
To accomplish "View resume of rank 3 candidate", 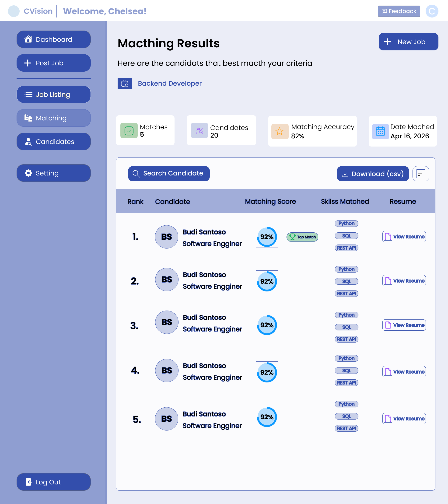I will tap(404, 325).
